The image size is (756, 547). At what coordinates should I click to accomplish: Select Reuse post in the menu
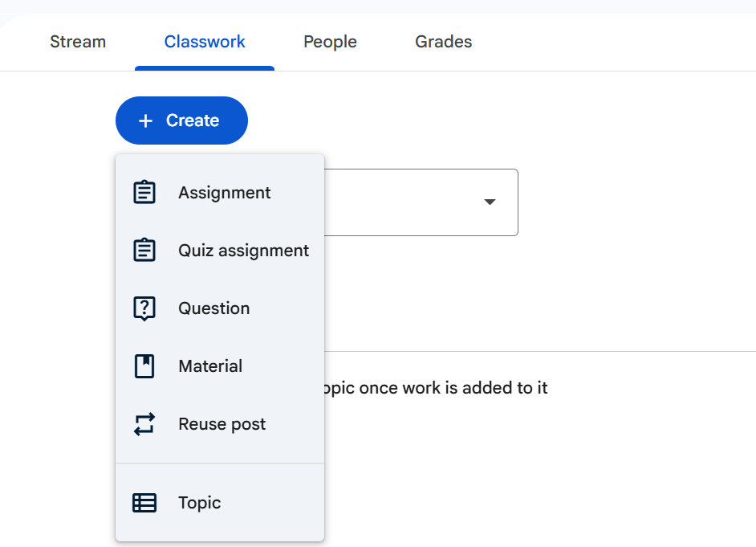222,424
